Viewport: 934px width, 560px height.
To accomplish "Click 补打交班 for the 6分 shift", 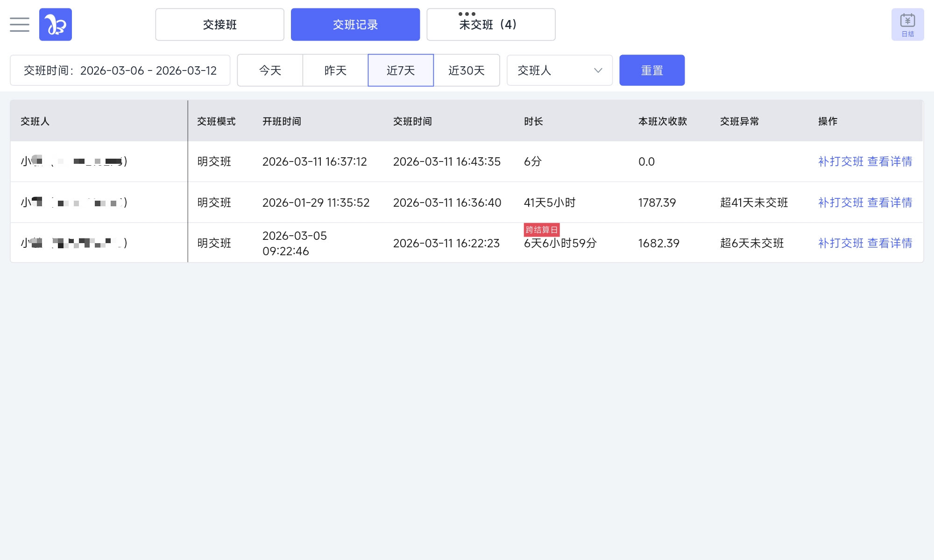I will pyautogui.click(x=841, y=161).
